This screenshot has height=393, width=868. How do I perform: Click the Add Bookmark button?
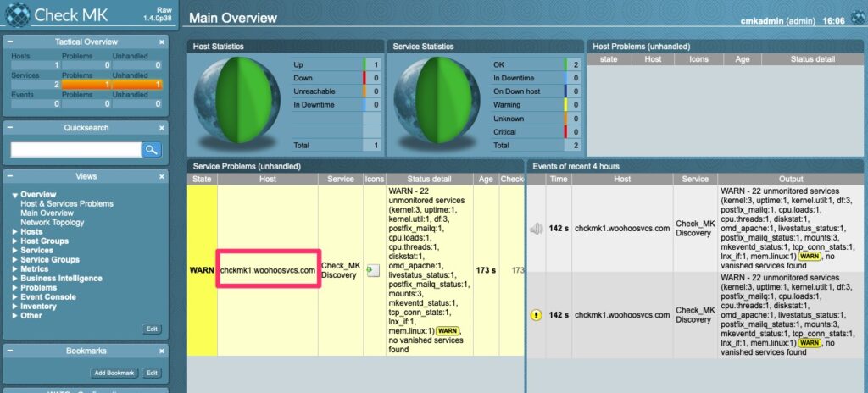coord(114,373)
